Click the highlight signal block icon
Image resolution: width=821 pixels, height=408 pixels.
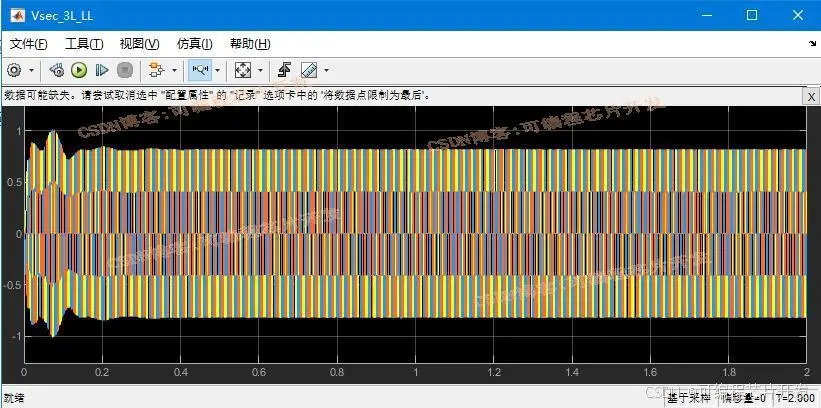pos(157,70)
